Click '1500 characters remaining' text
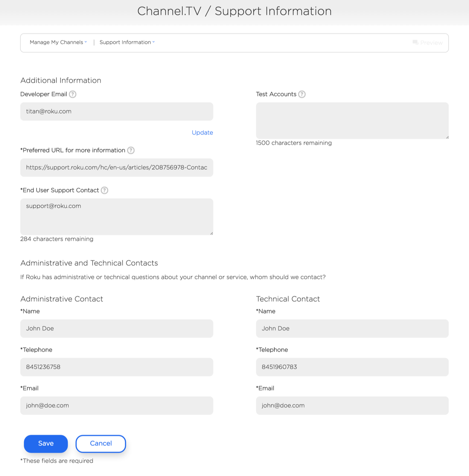469x476 pixels. tap(294, 143)
